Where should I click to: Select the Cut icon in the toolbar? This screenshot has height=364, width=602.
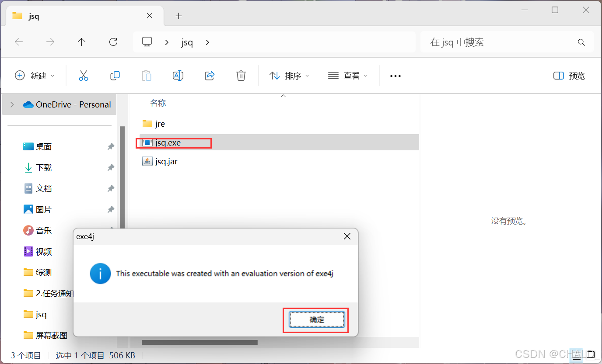click(84, 75)
